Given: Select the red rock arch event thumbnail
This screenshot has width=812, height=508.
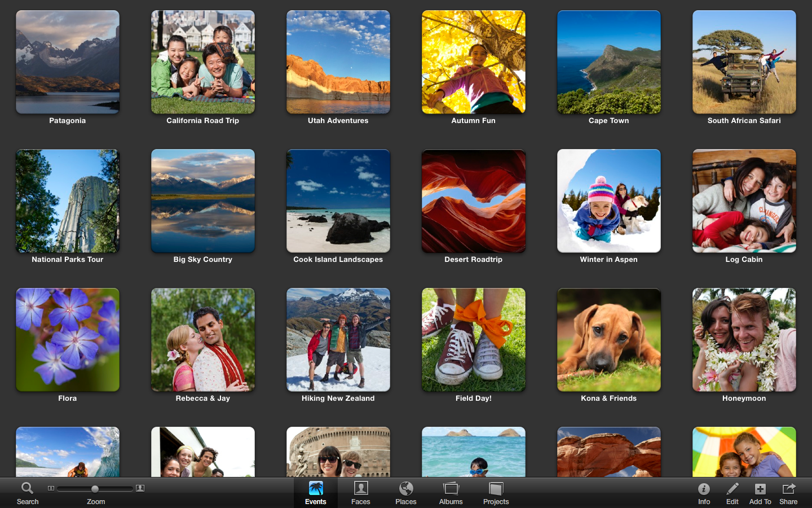Looking at the screenshot, I should pos(609,452).
